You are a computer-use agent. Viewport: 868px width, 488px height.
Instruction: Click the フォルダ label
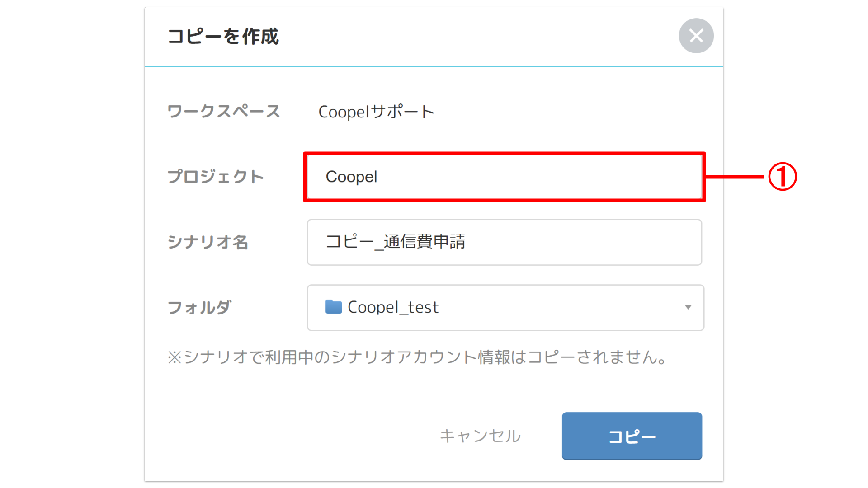click(x=199, y=308)
